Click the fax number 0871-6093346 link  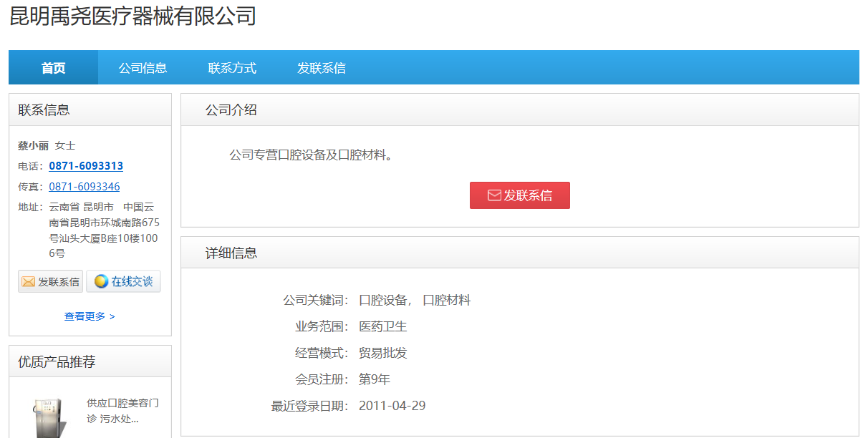pos(85,187)
